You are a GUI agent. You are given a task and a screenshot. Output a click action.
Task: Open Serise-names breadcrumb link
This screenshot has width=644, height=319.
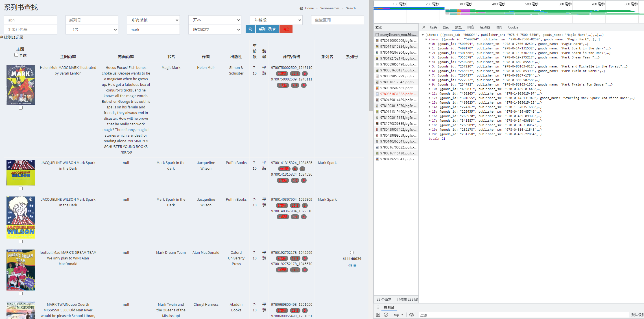click(330, 8)
